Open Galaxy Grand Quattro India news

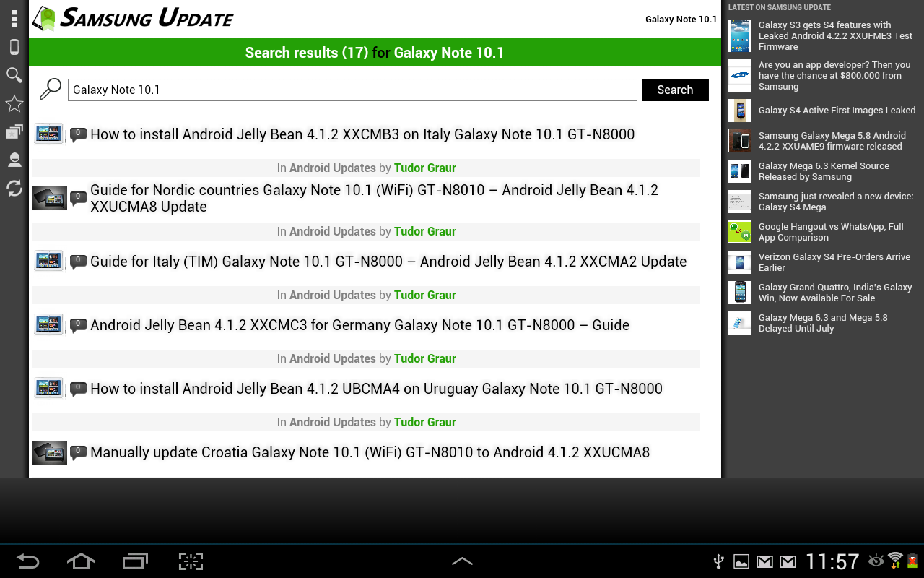pos(835,293)
